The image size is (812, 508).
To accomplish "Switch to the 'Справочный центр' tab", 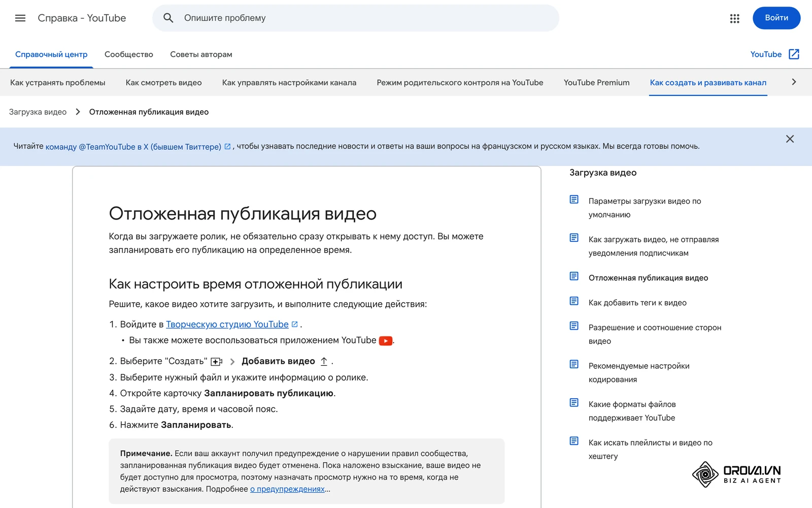I will point(51,54).
